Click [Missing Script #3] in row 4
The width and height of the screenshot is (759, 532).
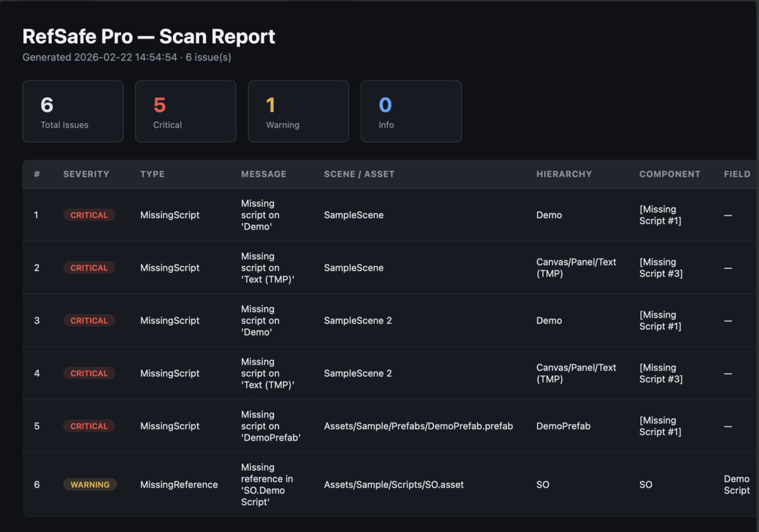661,373
